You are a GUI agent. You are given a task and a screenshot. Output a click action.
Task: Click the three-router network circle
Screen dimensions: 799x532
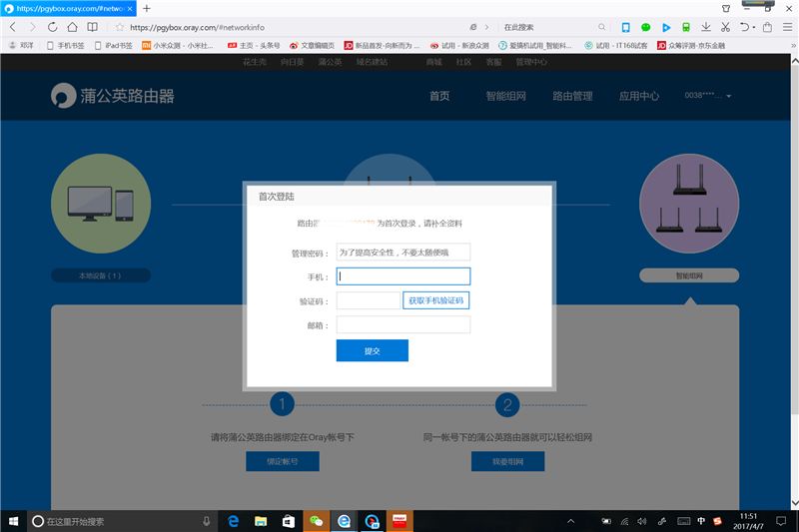click(x=689, y=204)
